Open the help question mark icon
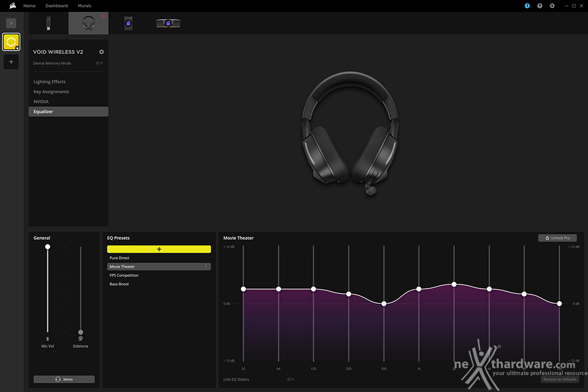 pos(540,6)
